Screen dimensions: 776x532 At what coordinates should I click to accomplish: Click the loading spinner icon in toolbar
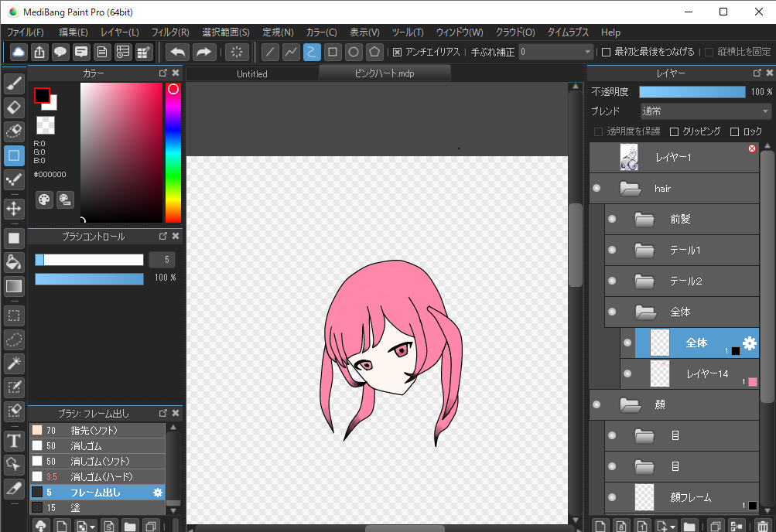click(237, 52)
